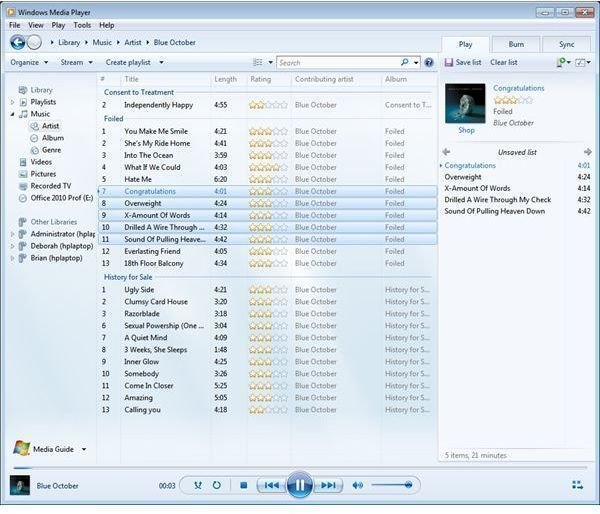Screen dimensions: 600x514
Task: Open the Tools menu
Action: point(82,25)
